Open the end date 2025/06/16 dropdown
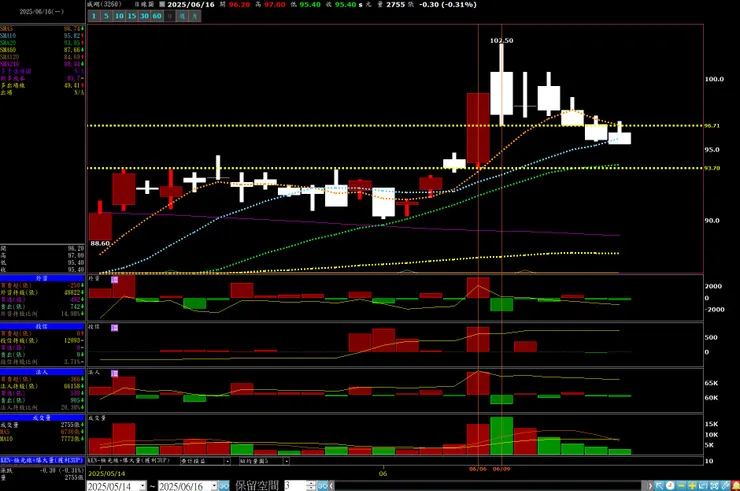Image resolution: width=740 pixels, height=491 pixels. [x=214, y=486]
